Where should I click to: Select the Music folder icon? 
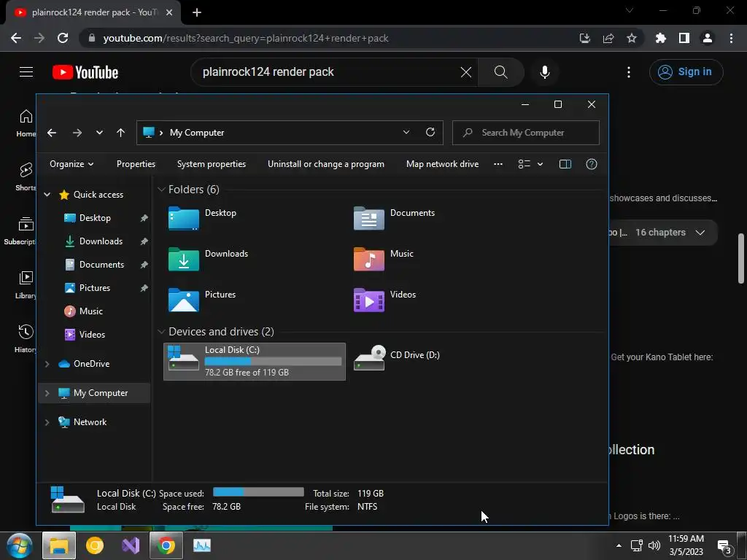point(368,259)
